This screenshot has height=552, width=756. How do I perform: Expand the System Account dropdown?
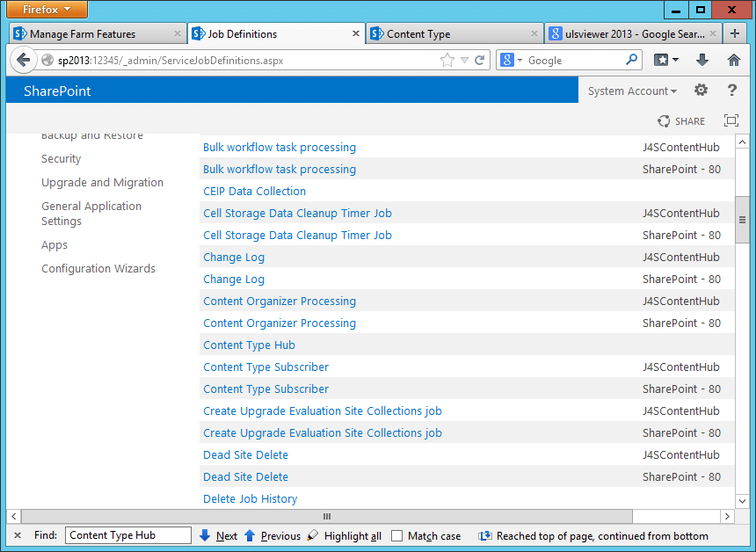(632, 91)
